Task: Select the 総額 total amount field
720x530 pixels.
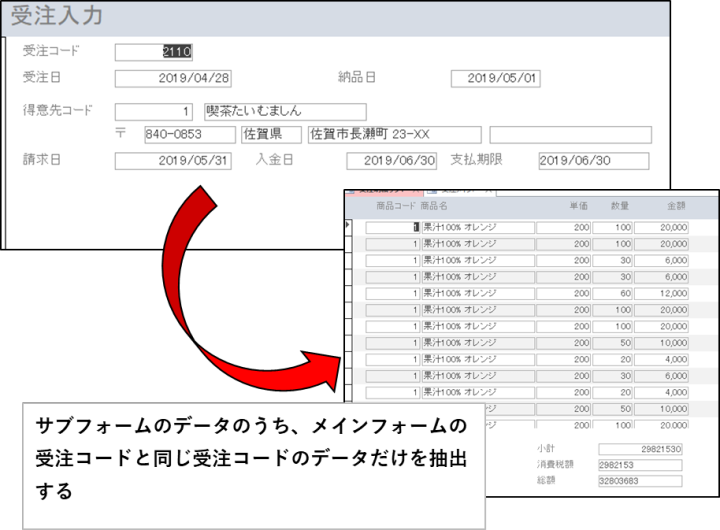Action: (640, 481)
